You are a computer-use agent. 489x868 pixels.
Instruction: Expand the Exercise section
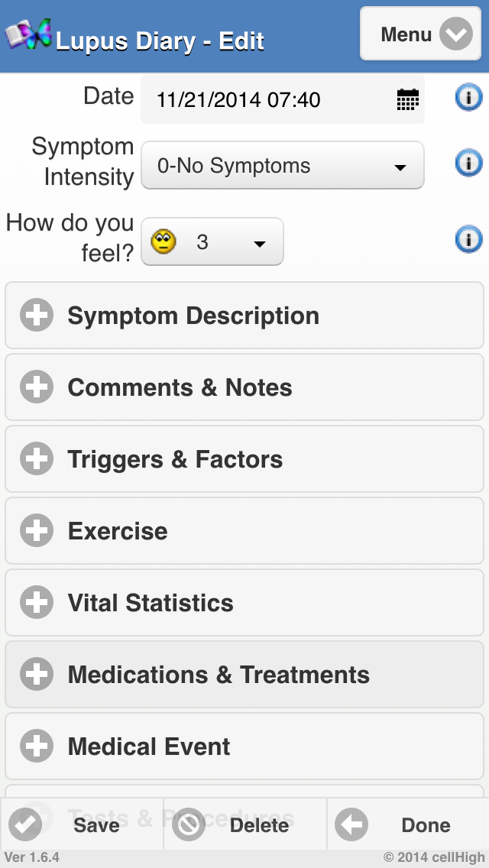click(x=244, y=531)
